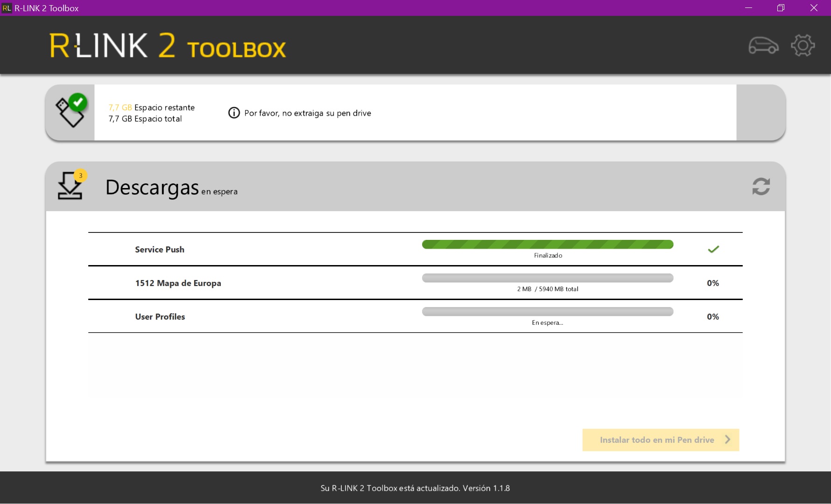Click the Service Push green checkmark
The image size is (831, 504).
pyautogui.click(x=713, y=249)
